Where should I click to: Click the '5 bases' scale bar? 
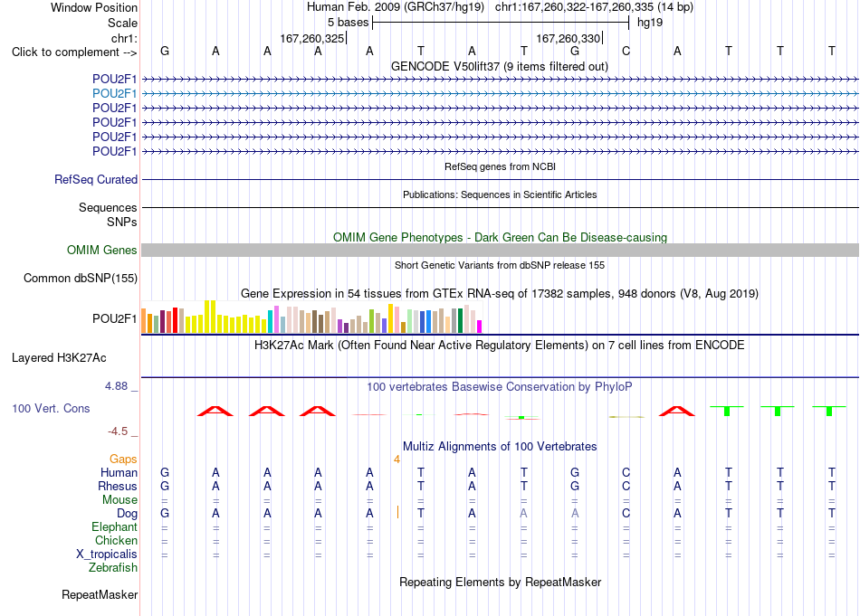(x=501, y=23)
